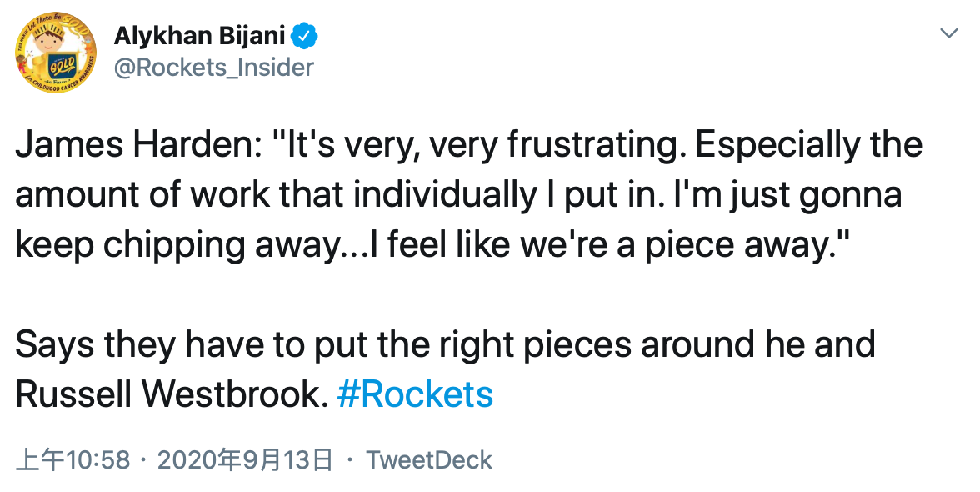This screenshot has height=492, width=980.
Task: Click the 上午10:58 tweet timestamp
Action: point(72,460)
